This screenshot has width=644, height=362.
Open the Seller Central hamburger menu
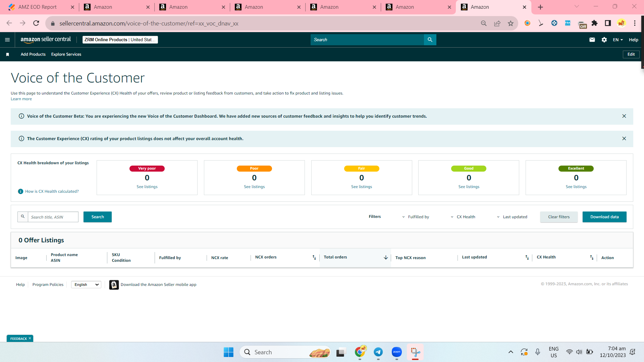(7, 40)
